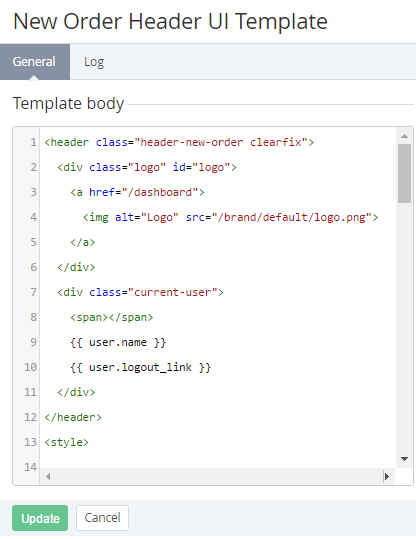416x539 pixels.
Task: Click the user.logout_link variable on line 10
Action: (x=140, y=367)
